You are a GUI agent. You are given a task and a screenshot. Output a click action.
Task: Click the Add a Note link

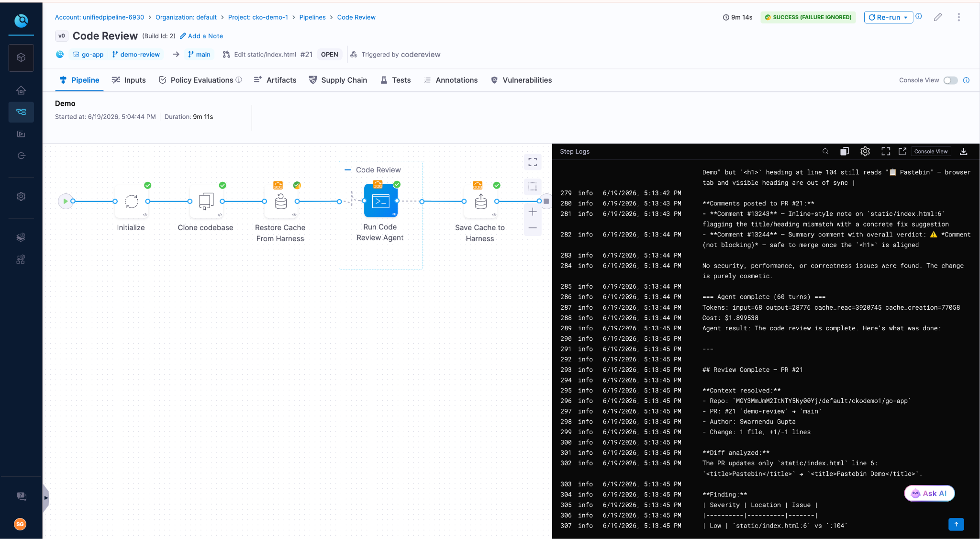click(201, 36)
